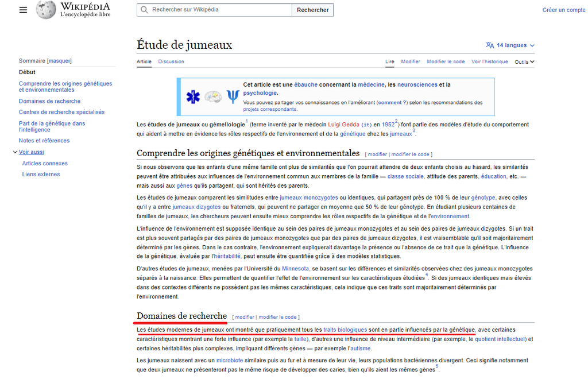Open the Outils dropdown menu

click(524, 62)
